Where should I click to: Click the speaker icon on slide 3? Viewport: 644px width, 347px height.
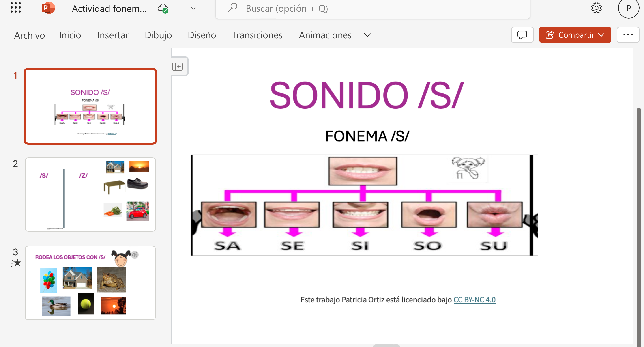coord(135,255)
